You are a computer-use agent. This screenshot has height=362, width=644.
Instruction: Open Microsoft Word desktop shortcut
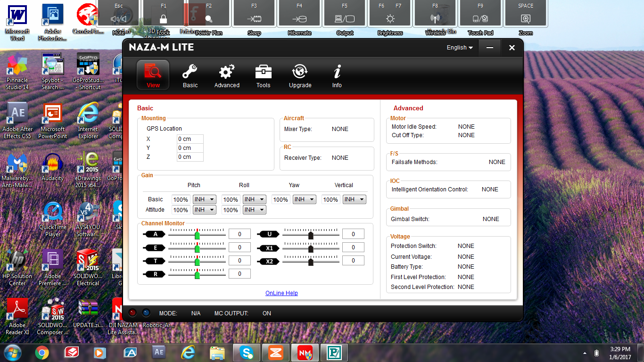coord(17,22)
